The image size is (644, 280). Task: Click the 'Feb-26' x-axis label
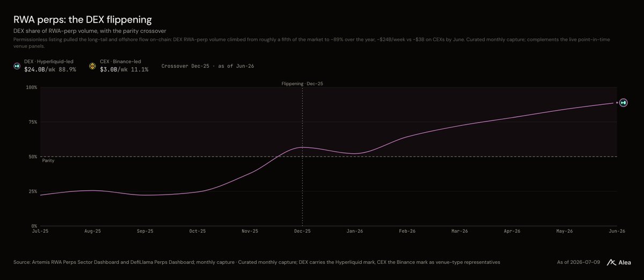tap(407, 231)
